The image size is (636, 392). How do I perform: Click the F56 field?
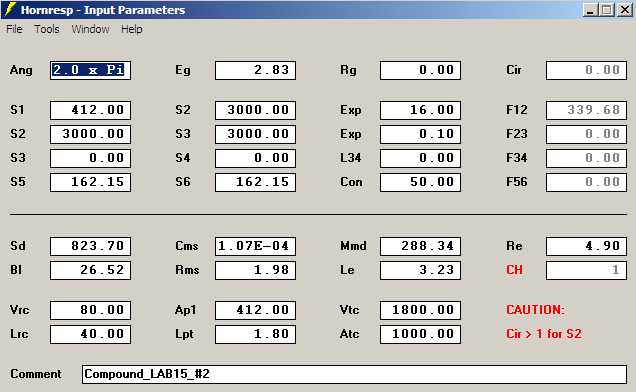586,182
